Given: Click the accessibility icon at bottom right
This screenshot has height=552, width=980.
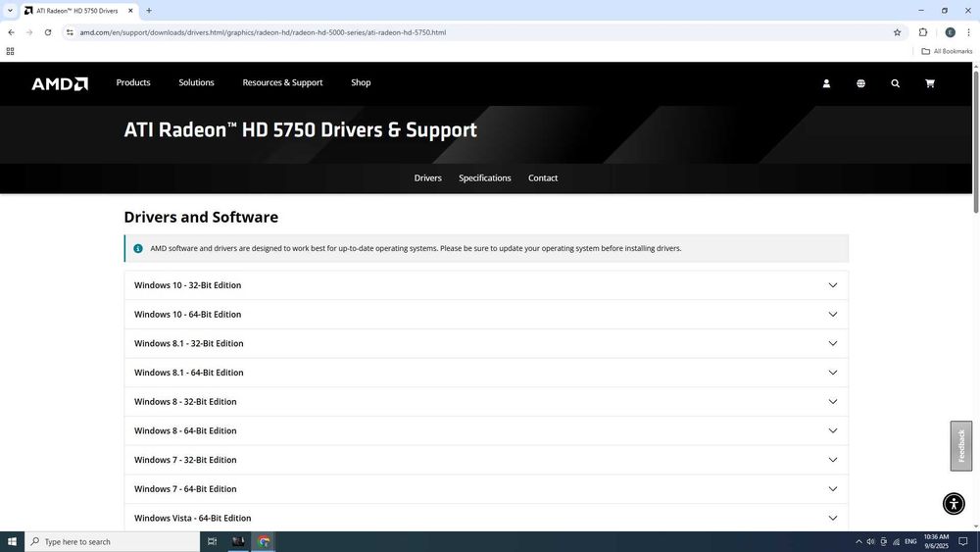Looking at the screenshot, I should coord(954,503).
